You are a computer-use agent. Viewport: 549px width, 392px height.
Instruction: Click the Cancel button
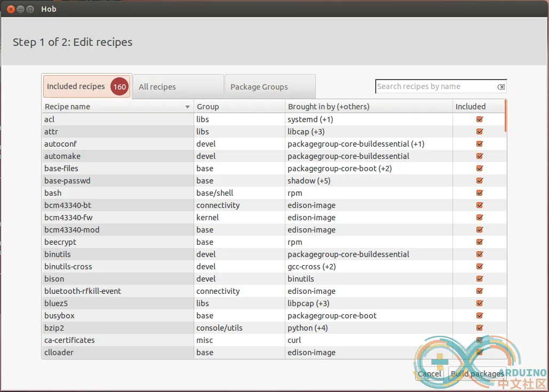point(429,374)
